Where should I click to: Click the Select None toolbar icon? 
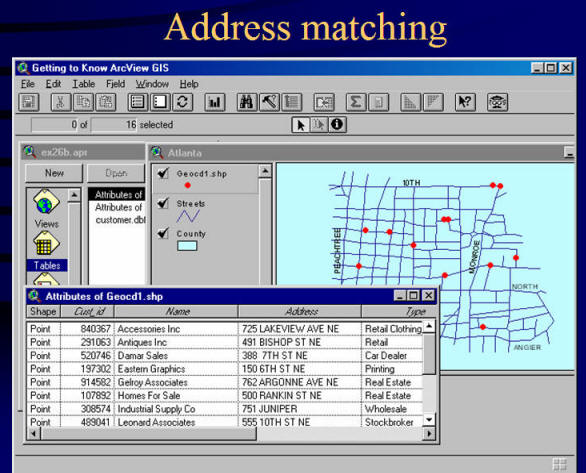160,102
